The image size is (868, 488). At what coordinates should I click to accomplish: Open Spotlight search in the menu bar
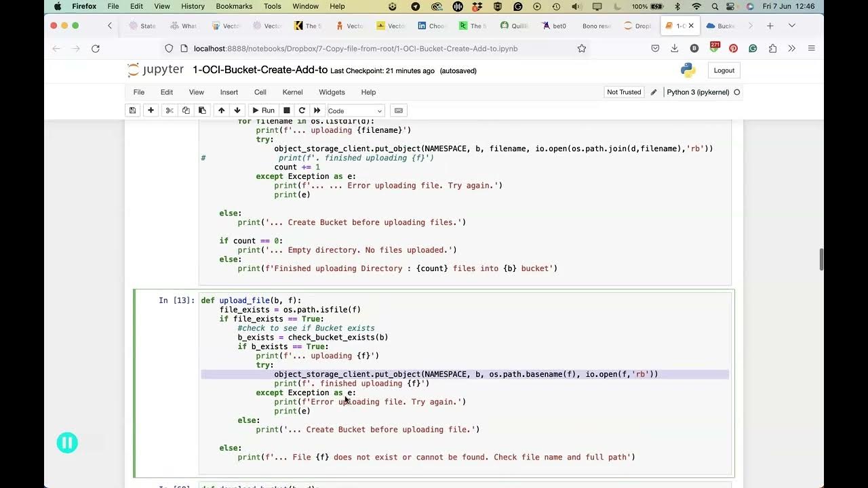[715, 6]
